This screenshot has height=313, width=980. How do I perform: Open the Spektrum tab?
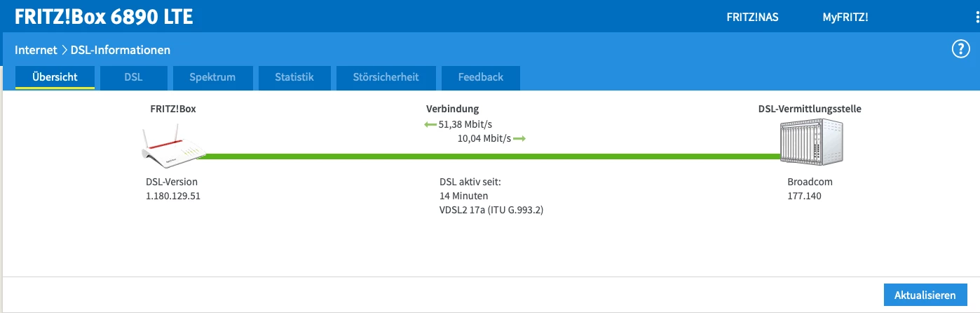[x=212, y=77]
